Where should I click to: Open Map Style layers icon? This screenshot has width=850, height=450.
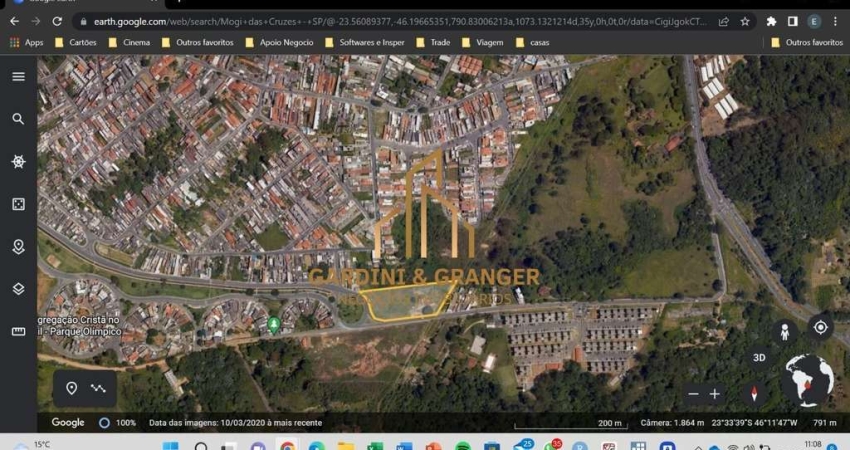18,289
